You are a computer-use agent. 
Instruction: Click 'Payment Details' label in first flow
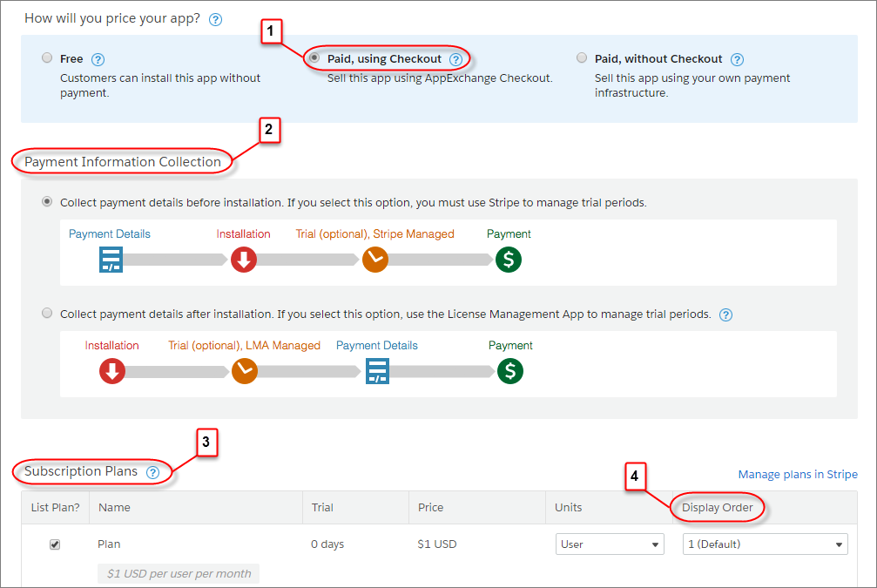coord(110,233)
